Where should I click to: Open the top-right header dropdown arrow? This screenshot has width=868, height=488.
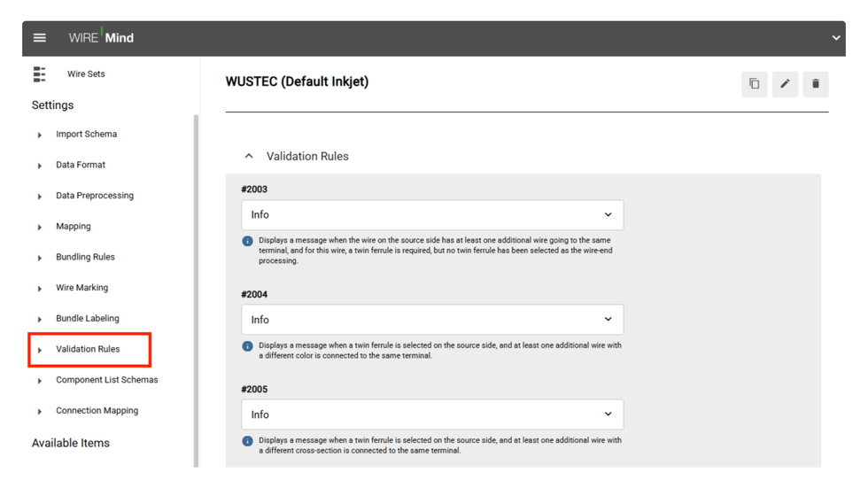point(836,37)
